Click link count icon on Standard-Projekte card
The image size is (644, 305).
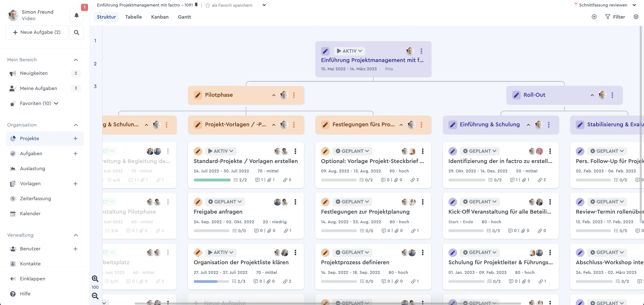coord(285,180)
